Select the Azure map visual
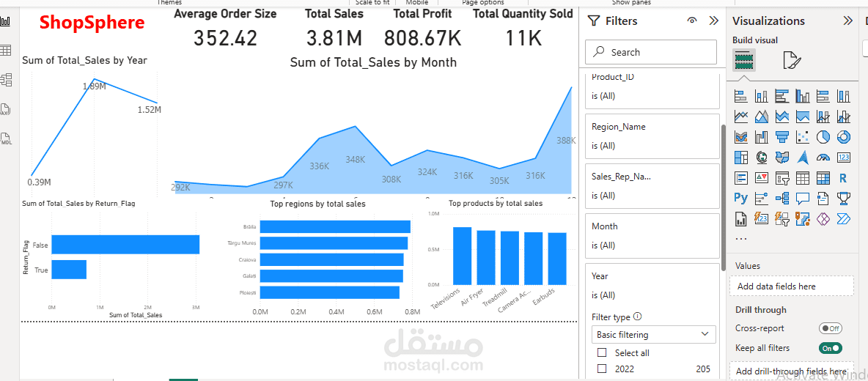Image resolution: width=868 pixels, height=381 pixels. point(803,158)
